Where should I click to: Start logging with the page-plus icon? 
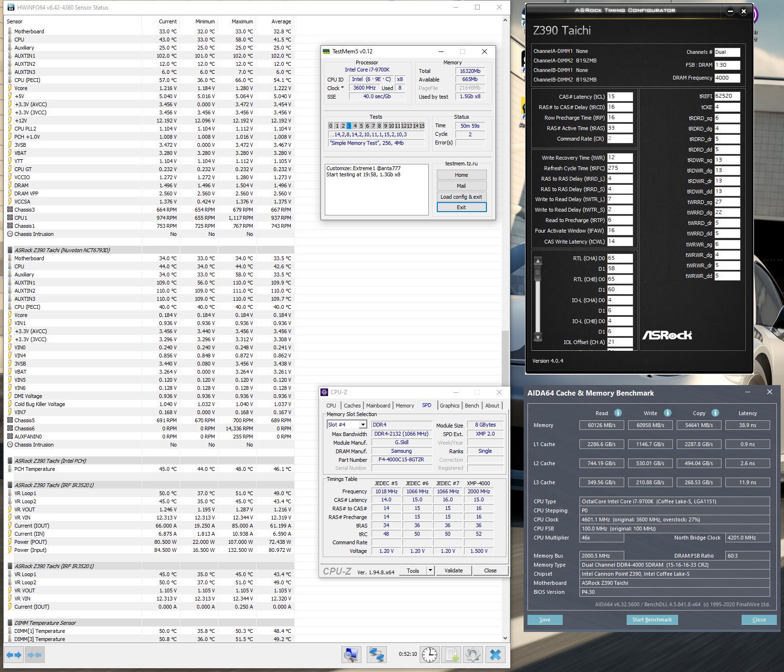point(451,654)
